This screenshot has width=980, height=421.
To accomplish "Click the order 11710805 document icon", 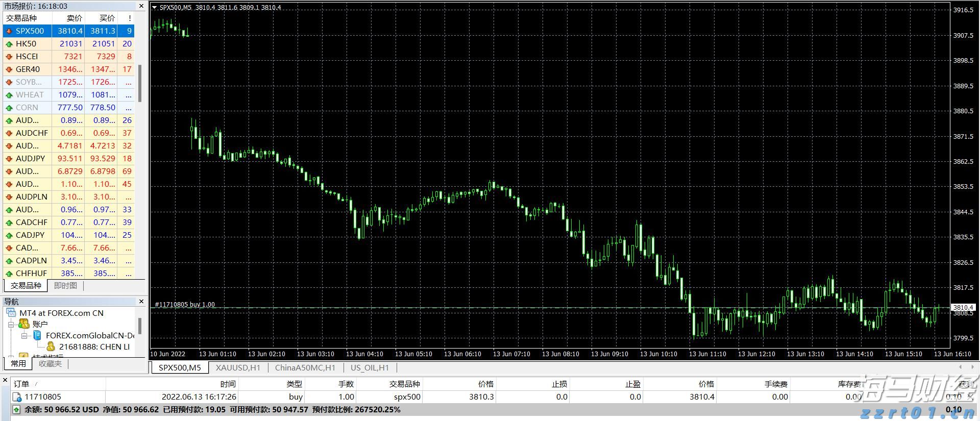I will 17,397.
